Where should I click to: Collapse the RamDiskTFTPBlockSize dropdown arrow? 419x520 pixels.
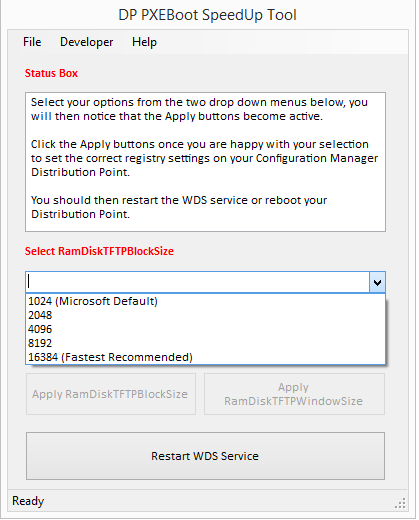coord(377,283)
